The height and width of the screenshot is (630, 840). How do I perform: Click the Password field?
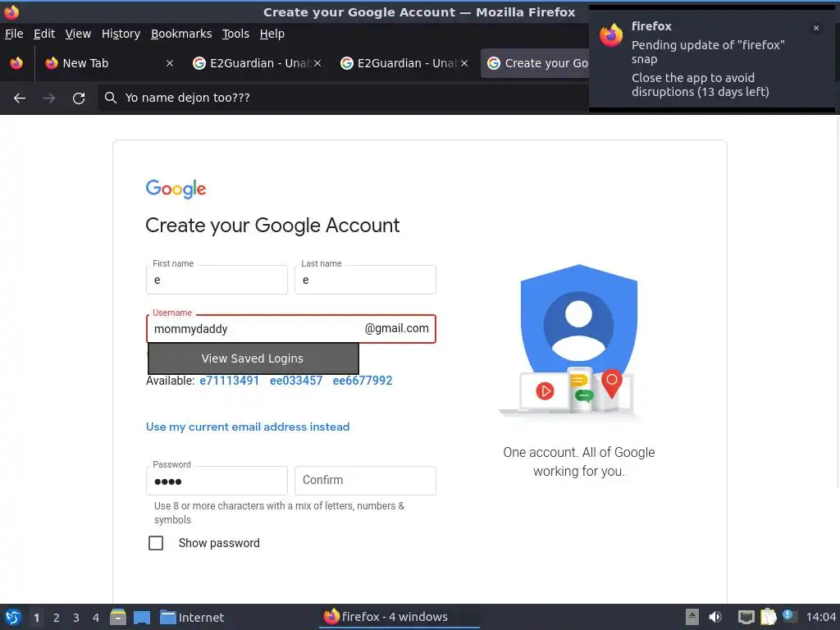point(217,481)
